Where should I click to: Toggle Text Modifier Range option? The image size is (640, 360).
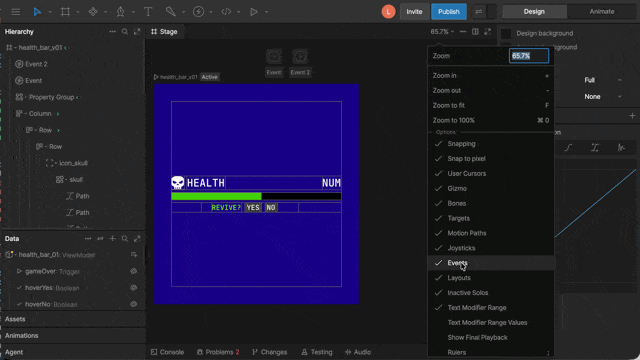[491, 308]
